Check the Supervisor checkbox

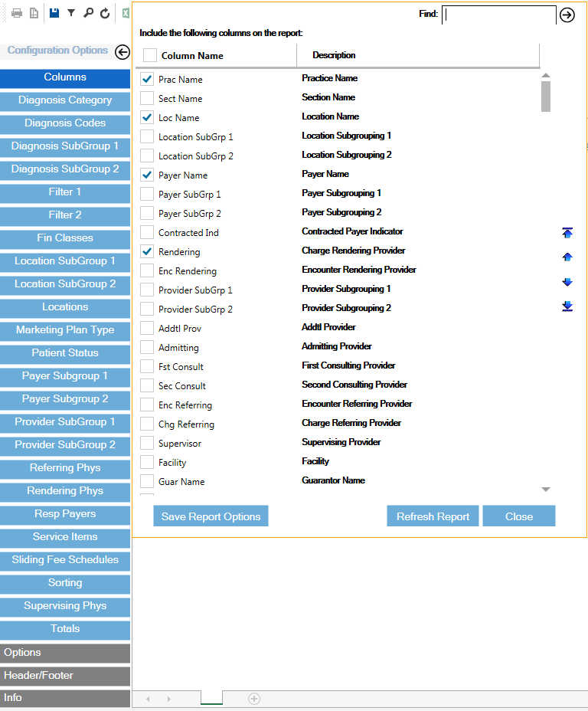coord(147,443)
